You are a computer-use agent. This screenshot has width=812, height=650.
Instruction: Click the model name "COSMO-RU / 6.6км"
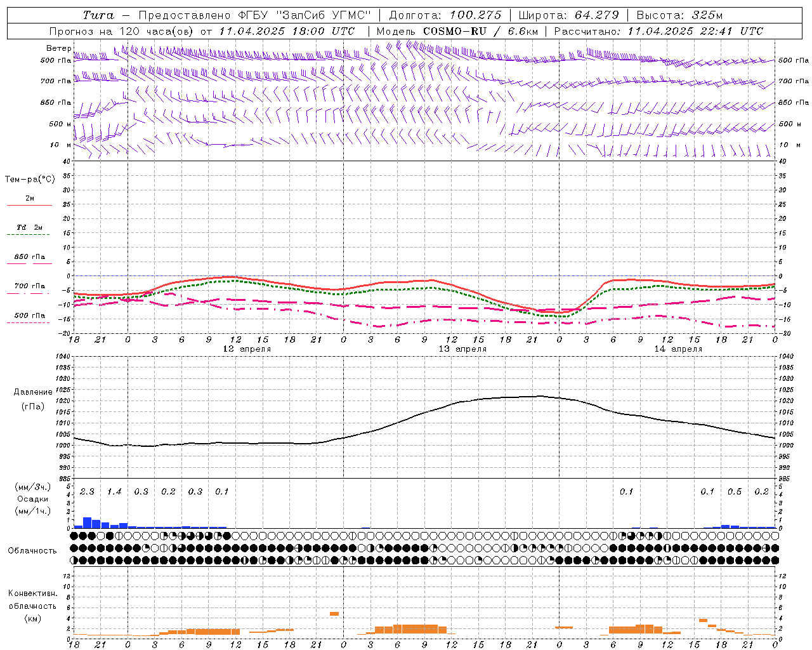(x=481, y=31)
